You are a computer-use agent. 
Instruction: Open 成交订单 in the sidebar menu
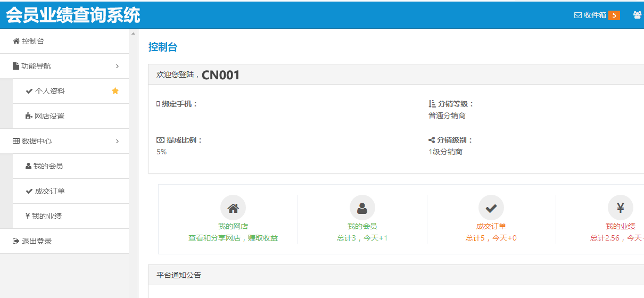click(49, 191)
